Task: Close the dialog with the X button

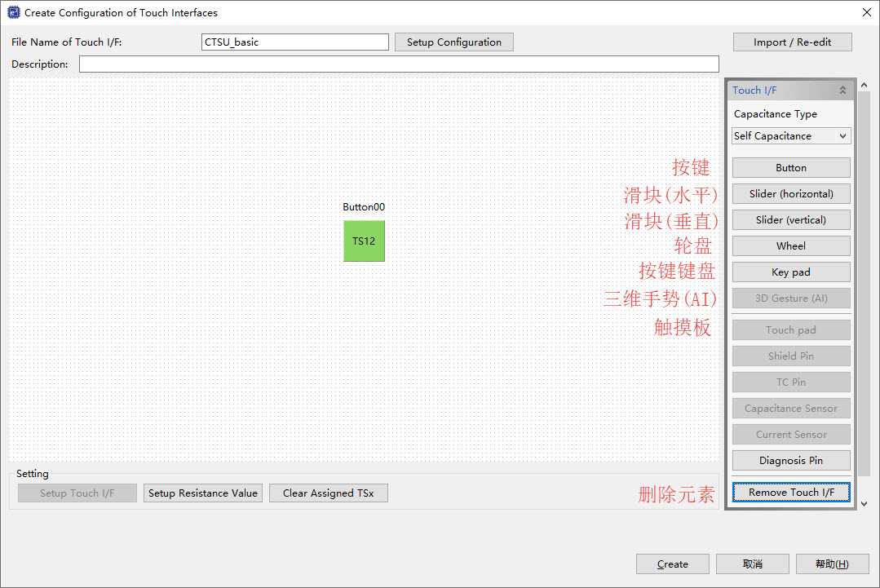Action: 866,12
